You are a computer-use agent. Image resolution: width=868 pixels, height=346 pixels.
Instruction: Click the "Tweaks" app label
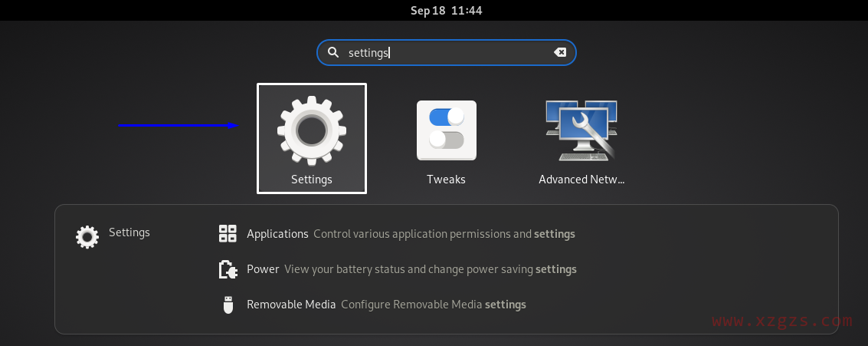[x=446, y=180]
